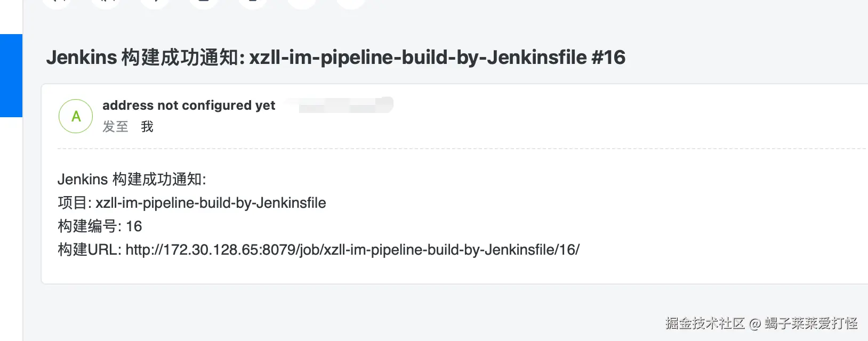Click the 'Jenkins 构建成功通知:' body line
The image size is (868, 341).
pyautogui.click(x=131, y=179)
